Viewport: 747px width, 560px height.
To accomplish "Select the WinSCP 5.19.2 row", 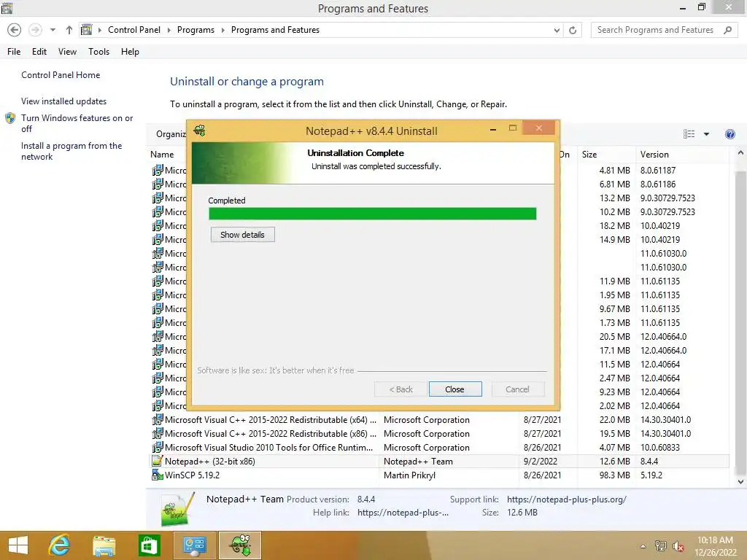I will pyautogui.click(x=439, y=475).
